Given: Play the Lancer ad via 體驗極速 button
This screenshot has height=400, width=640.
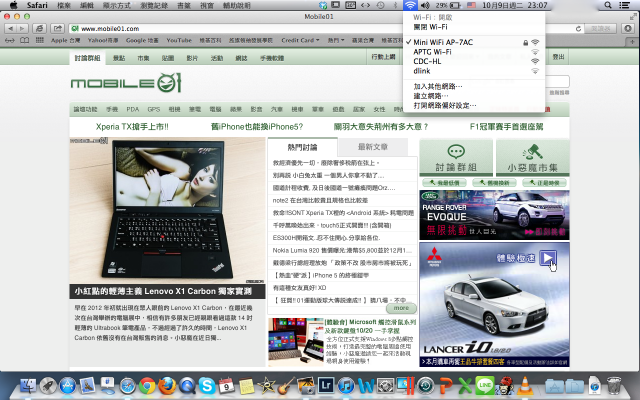Looking at the screenshot, I should [547, 258].
